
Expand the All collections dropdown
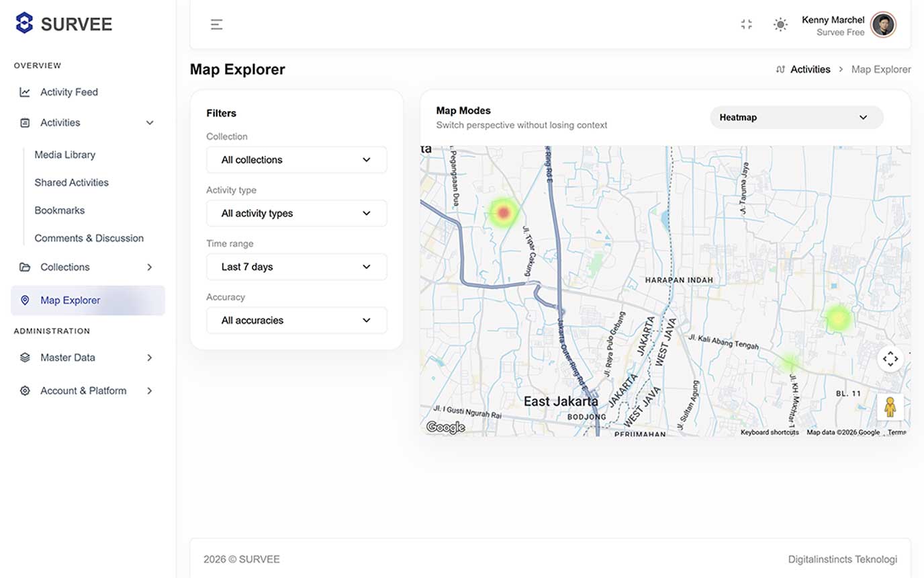click(x=296, y=159)
